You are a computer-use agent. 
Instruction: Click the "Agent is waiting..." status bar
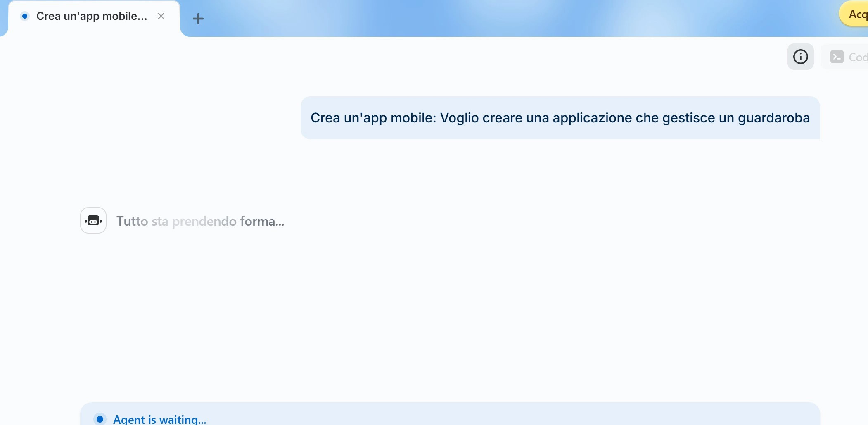(450, 414)
